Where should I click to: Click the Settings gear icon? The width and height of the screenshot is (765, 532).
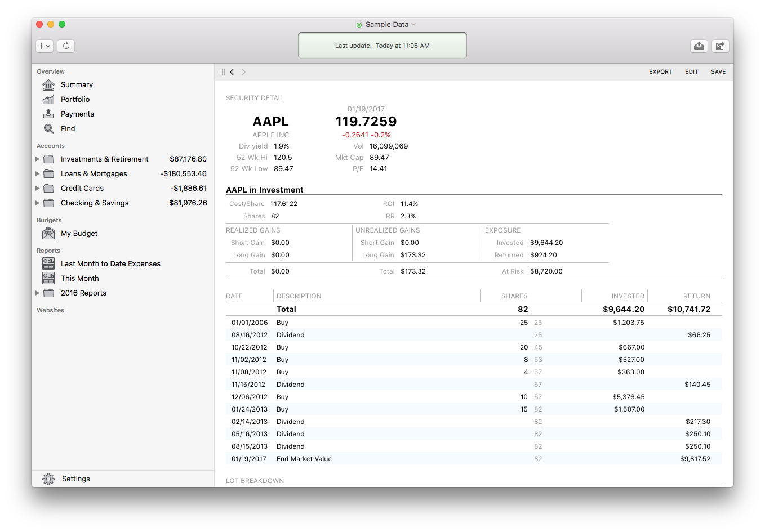49,479
